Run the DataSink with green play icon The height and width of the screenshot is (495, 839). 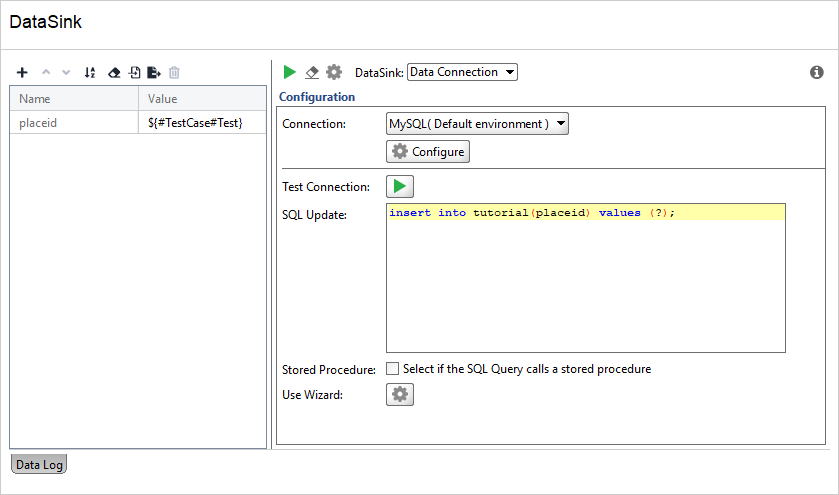tap(289, 72)
